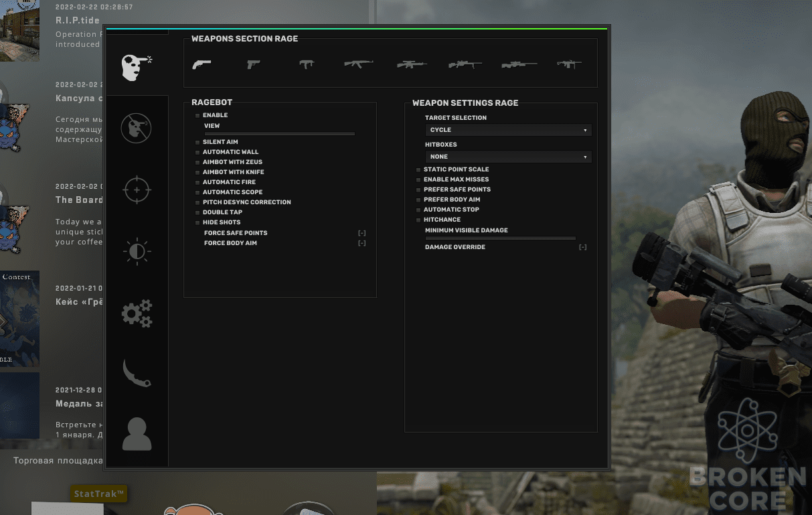Select the pistol weapon icon
The image size is (812, 515).
point(253,64)
